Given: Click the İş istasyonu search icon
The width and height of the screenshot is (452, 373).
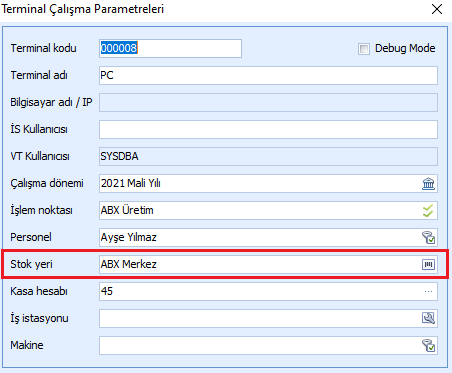Looking at the screenshot, I should tap(428, 318).
